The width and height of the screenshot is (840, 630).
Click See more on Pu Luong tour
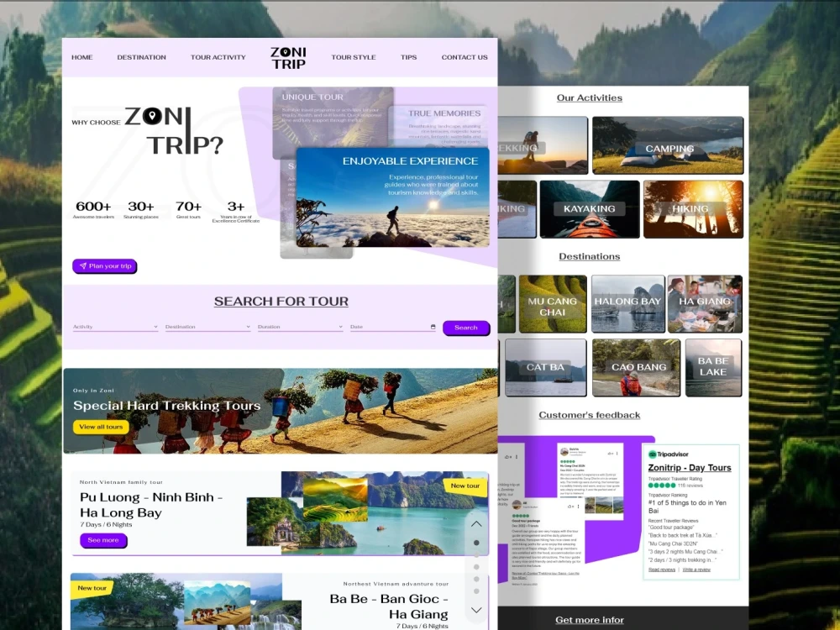point(103,540)
